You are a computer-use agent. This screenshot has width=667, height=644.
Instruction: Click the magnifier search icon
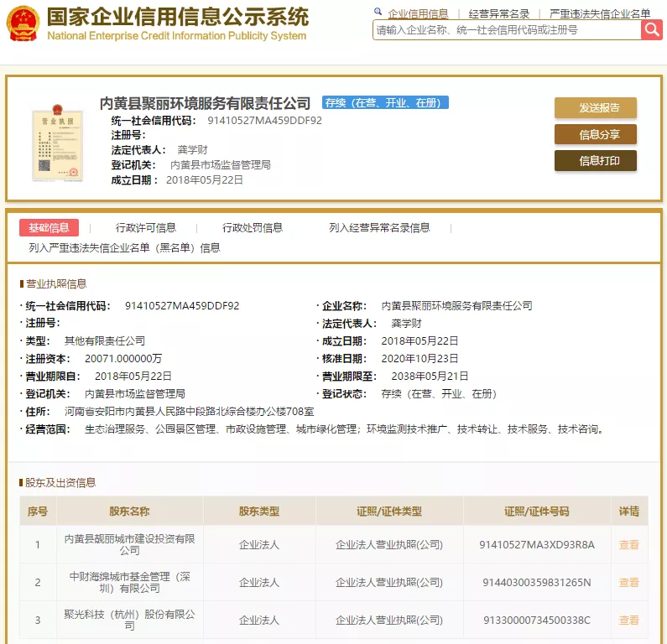tap(652, 30)
